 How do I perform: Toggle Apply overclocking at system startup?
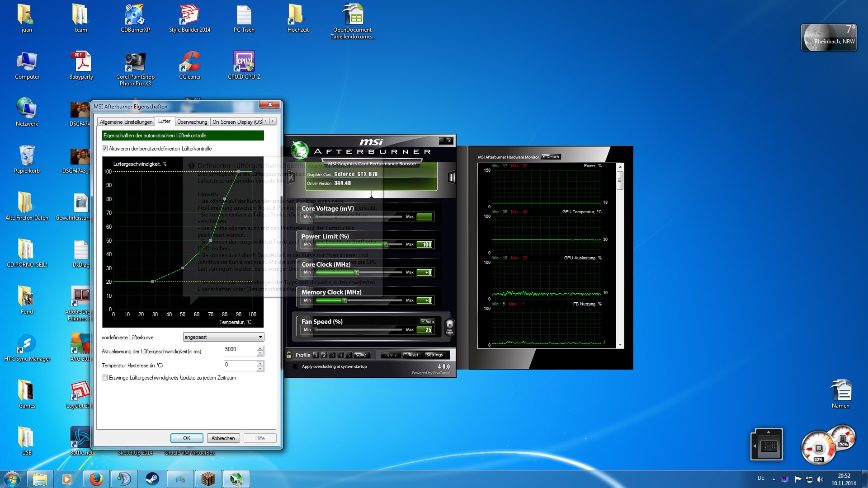tap(296, 367)
